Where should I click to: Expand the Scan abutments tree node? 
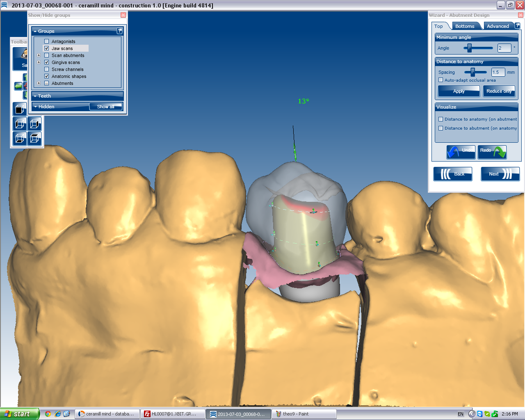coord(39,55)
